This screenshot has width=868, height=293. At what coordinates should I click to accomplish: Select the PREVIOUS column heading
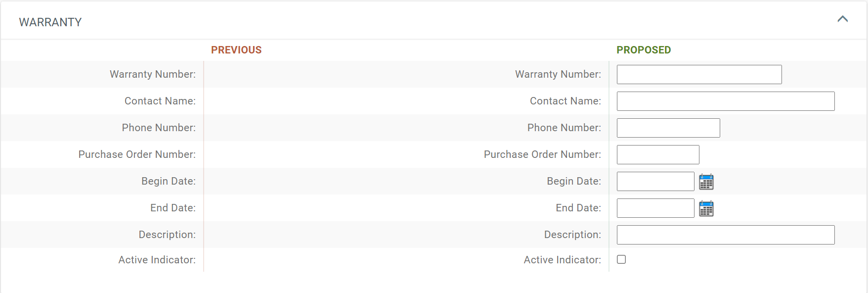tap(236, 50)
